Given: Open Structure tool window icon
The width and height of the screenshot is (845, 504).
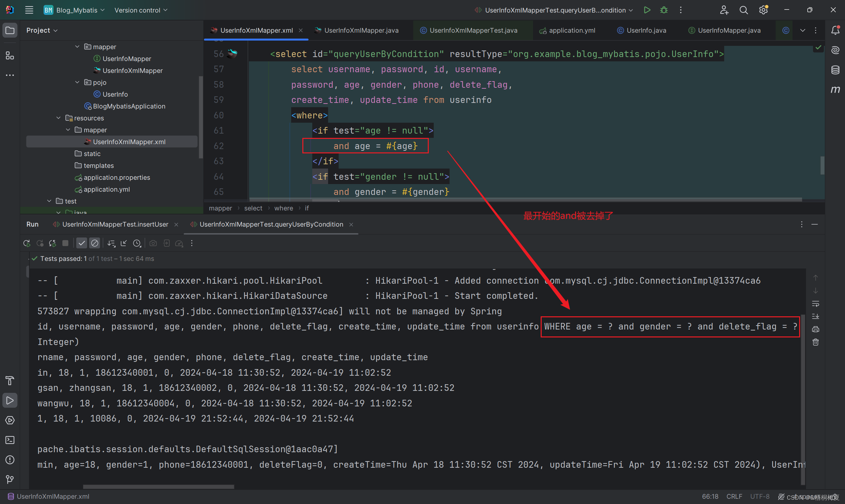Looking at the screenshot, I should (10, 55).
